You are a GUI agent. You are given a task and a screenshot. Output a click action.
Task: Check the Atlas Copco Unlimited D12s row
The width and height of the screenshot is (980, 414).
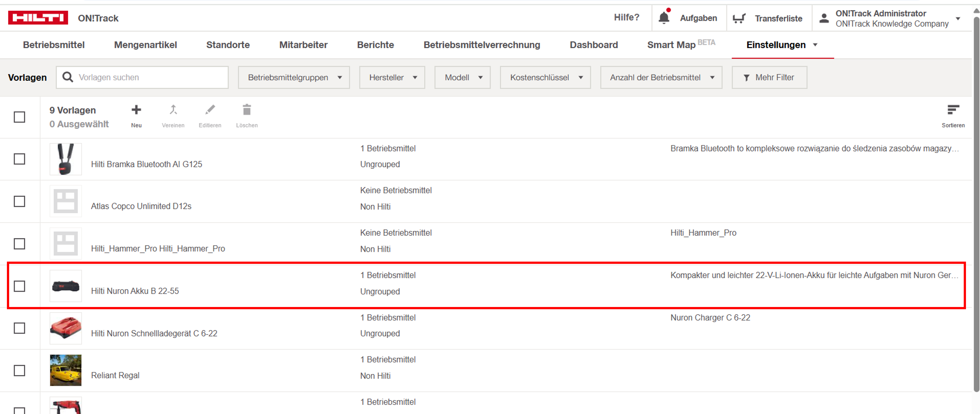(19, 201)
